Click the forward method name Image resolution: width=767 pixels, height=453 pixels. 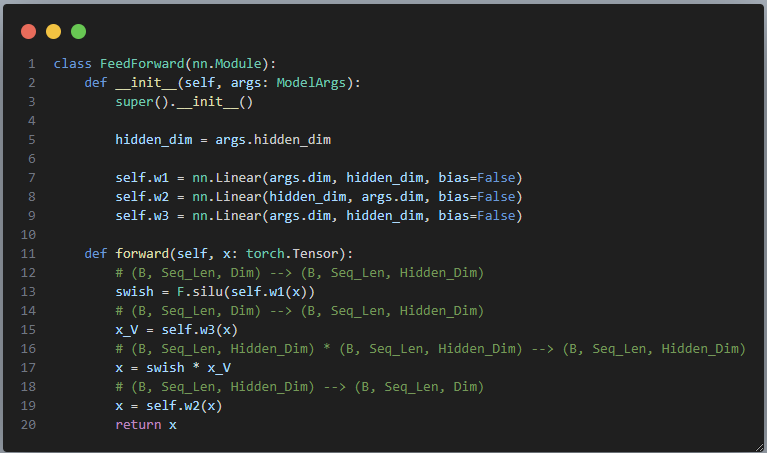tap(142, 253)
